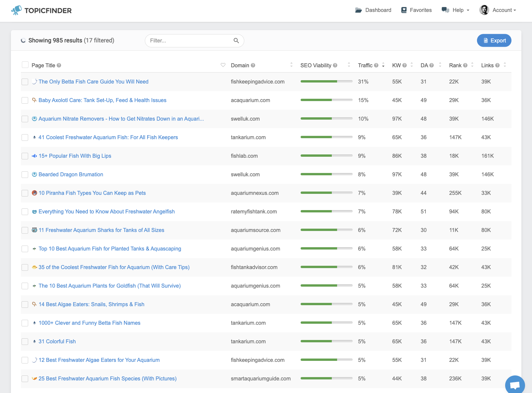Select the checkbox for Baby Axolotl Care row
This screenshot has width=532, height=393.
pos(25,100)
